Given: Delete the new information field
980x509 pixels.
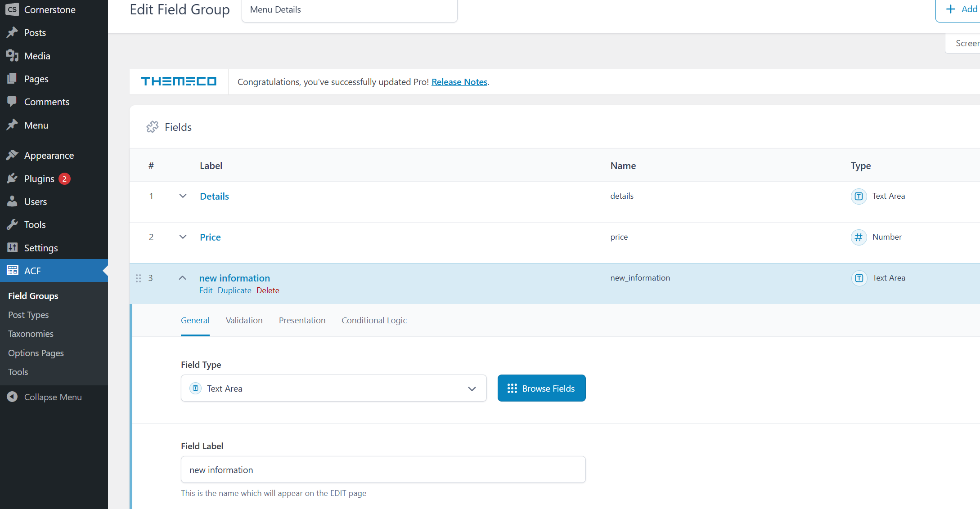Looking at the screenshot, I should 268,290.
